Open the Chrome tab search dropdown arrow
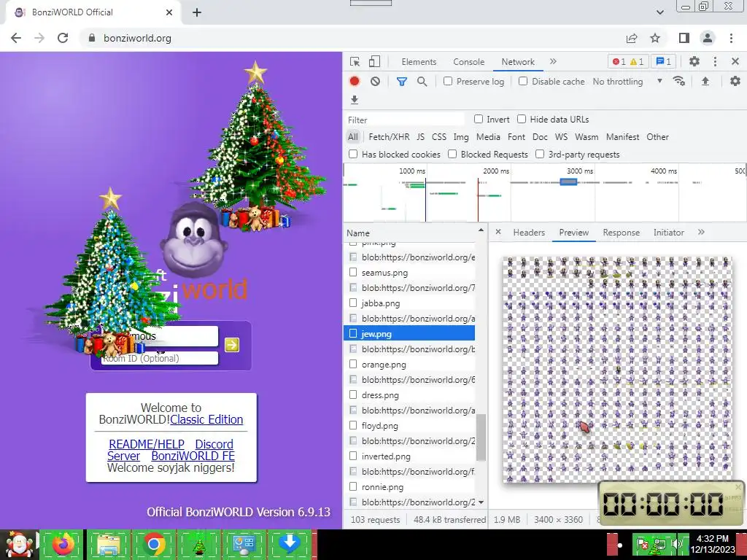 point(659,12)
